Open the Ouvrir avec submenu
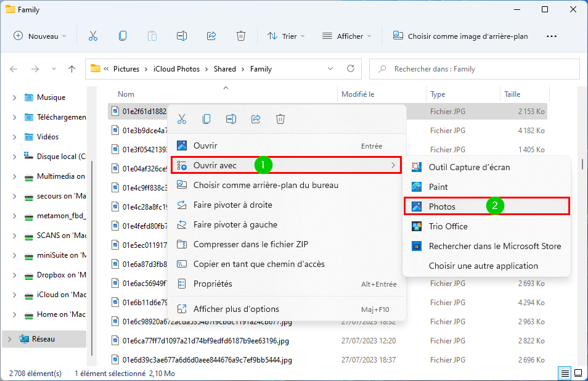This screenshot has width=588, height=381. tap(287, 165)
